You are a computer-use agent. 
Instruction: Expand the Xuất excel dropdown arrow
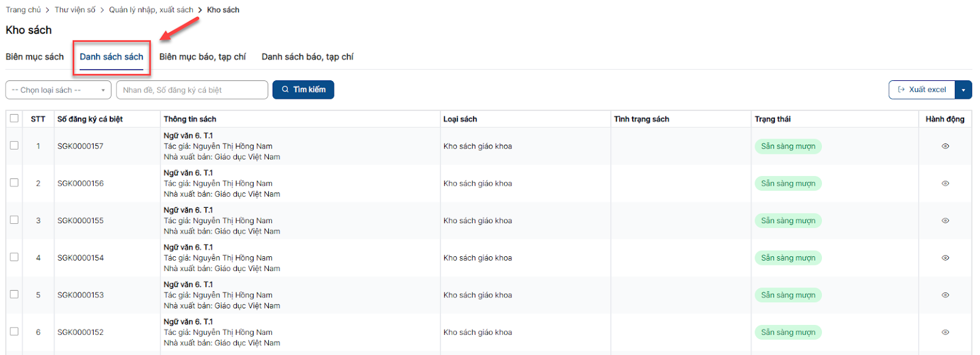pos(963,90)
